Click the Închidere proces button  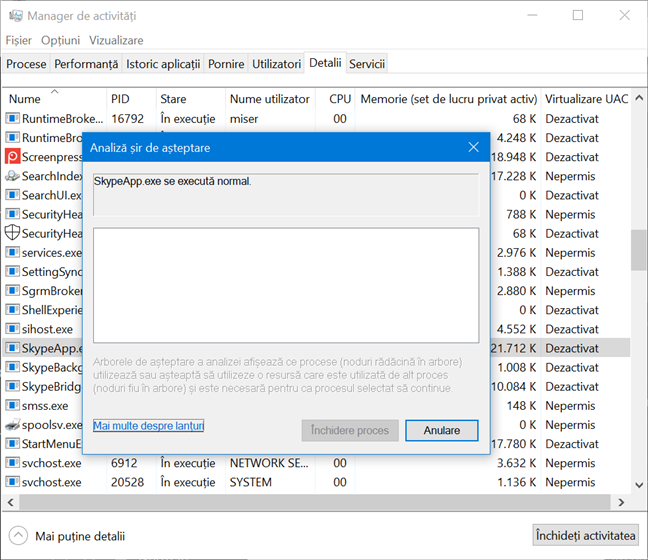(350, 430)
